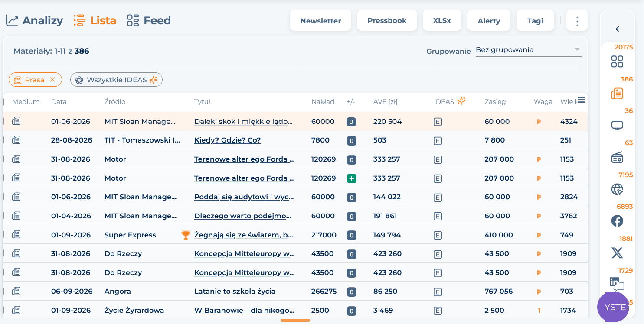
Task: Remove the Prasa filter chip
Action: (x=52, y=80)
